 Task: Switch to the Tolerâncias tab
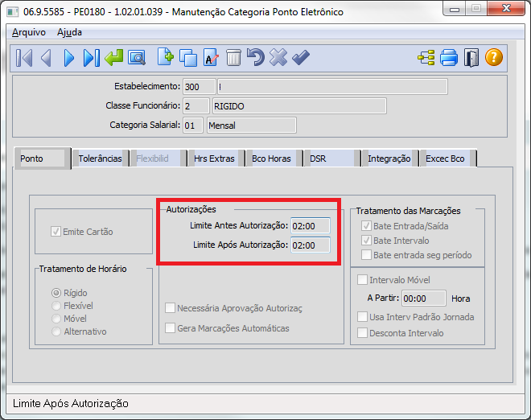click(x=101, y=159)
